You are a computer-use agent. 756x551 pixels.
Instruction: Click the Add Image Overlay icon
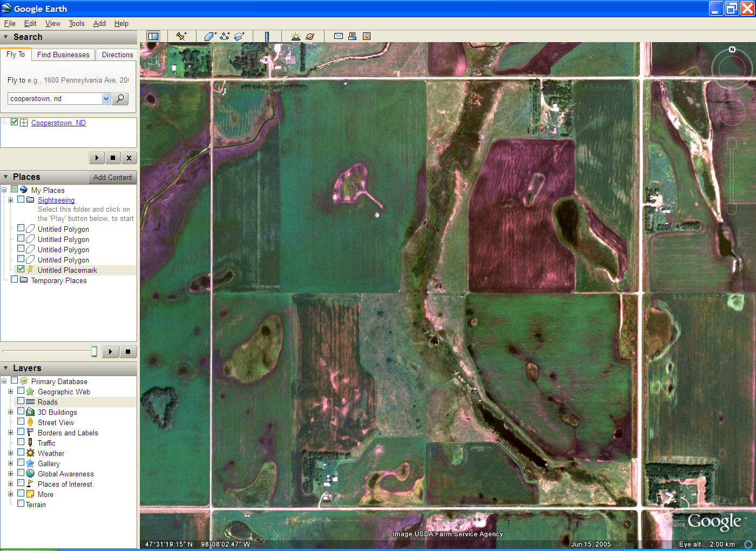click(x=239, y=36)
